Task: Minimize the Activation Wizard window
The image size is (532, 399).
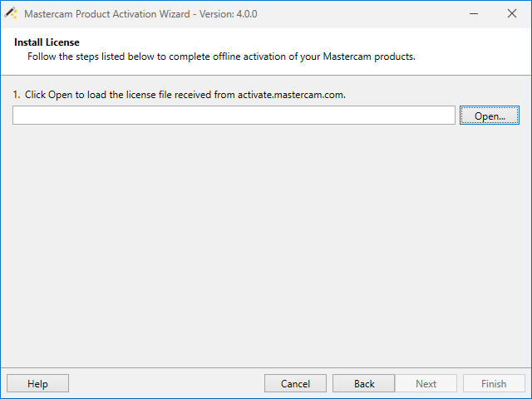Action: click(x=473, y=14)
